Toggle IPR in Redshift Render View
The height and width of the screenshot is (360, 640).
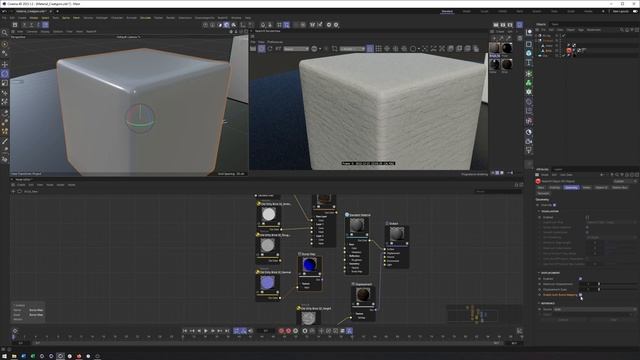(x=262, y=49)
